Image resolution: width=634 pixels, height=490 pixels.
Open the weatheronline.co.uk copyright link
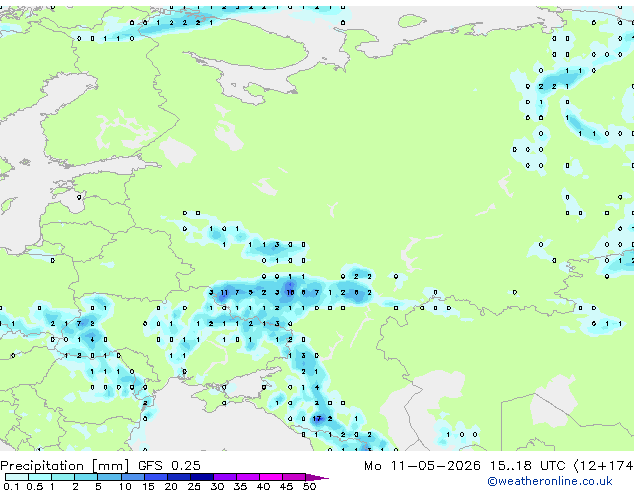pyautogui.click(x=550, y=481)
